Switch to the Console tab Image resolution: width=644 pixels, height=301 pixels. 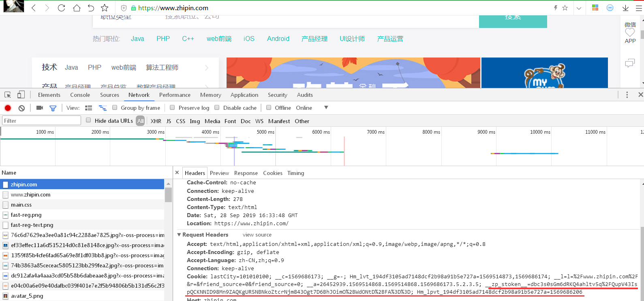(x=80, y=95)
